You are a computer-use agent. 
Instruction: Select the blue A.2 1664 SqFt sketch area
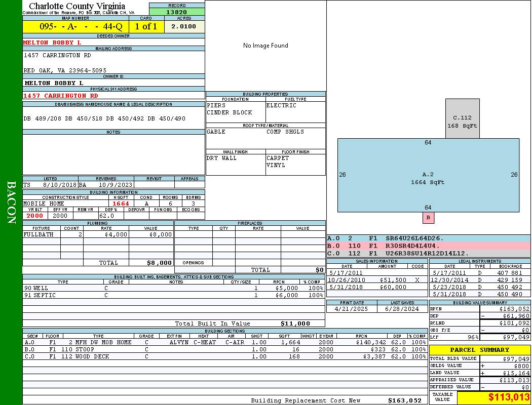coord(428,175)
